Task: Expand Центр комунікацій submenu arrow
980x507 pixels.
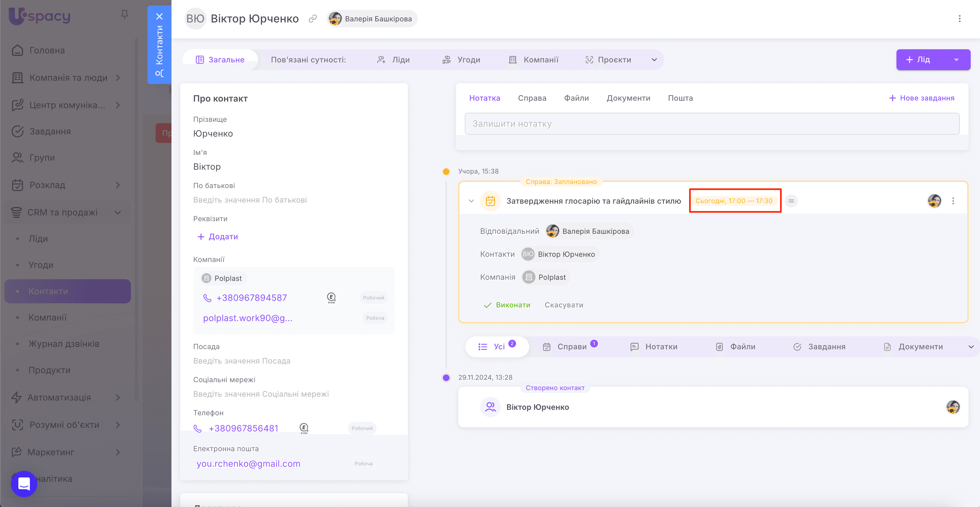Action: [x=118, y=105]
